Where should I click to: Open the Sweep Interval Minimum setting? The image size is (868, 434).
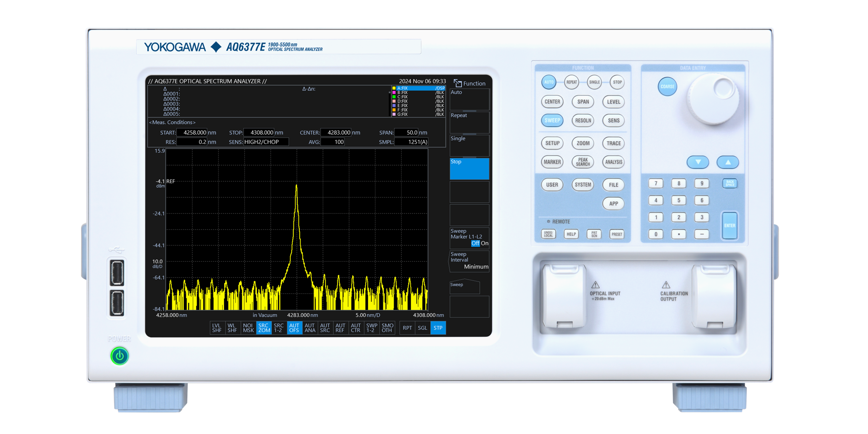(469, 261)
